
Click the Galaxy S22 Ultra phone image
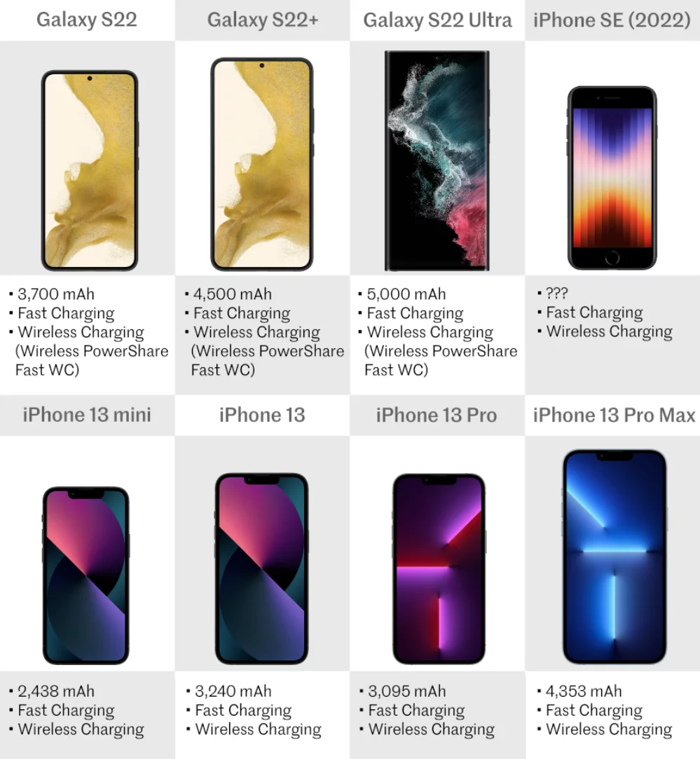pyautogui.click(x=437, y=160)
